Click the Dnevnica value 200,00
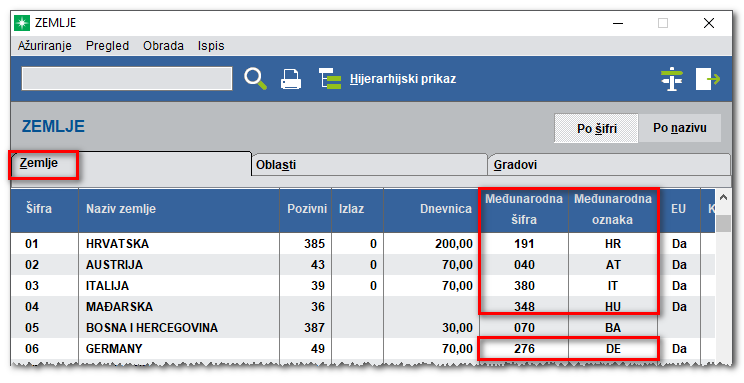Viewport: 744px width, 383px height. (454, 244)
